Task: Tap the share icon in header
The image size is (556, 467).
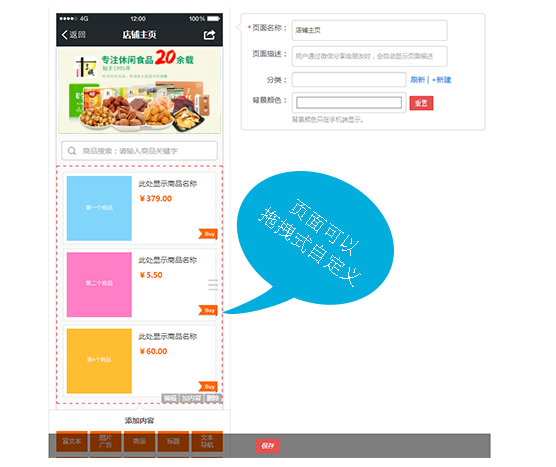Action: point(209,35)
